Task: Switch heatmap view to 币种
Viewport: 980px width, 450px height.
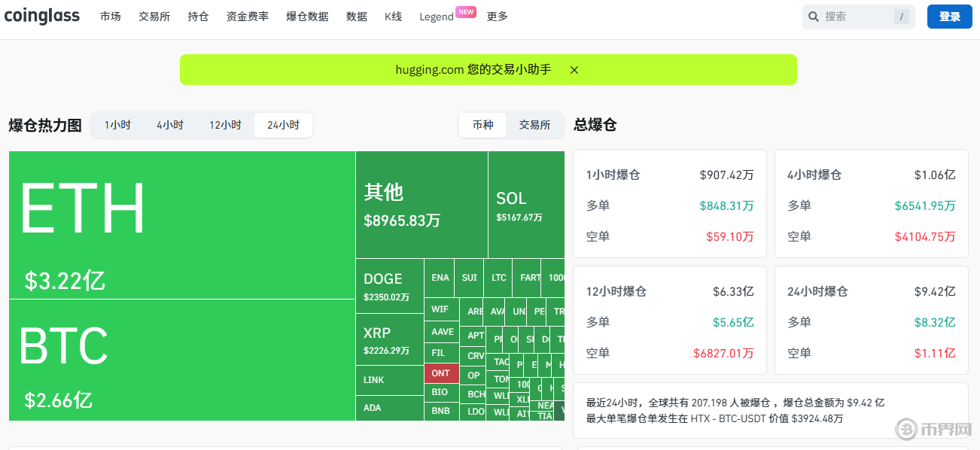Action: (x=483, y=125)
